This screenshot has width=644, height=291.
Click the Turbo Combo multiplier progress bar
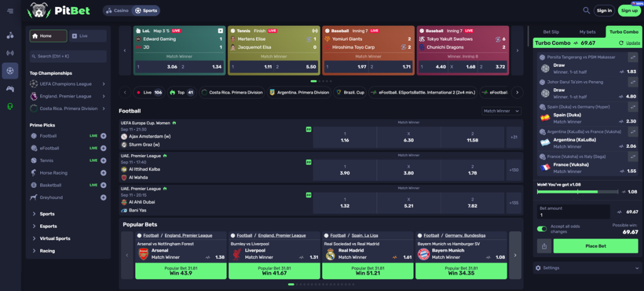click(577, 192)
